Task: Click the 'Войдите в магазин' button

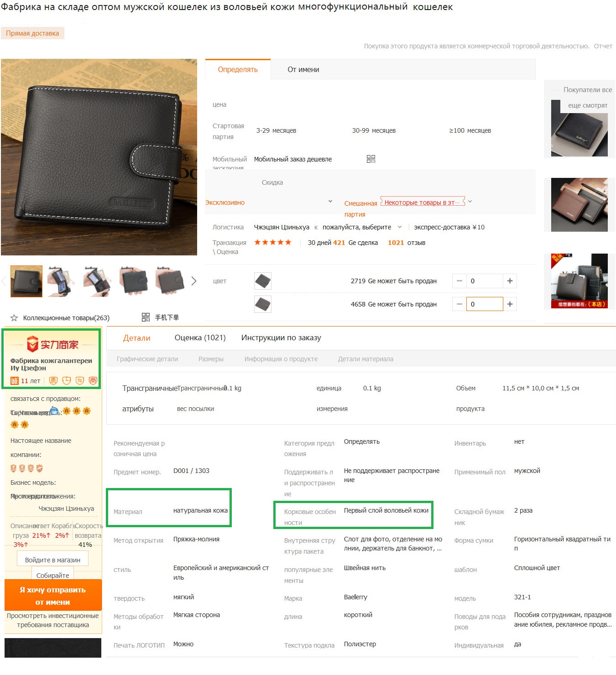Action: pyautogui.click(x=52, y=560)
